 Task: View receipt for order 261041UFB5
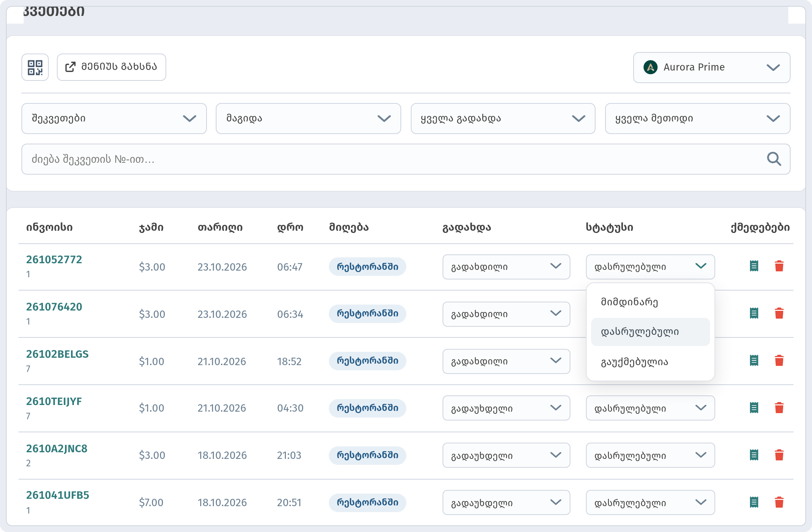(754, 502)
